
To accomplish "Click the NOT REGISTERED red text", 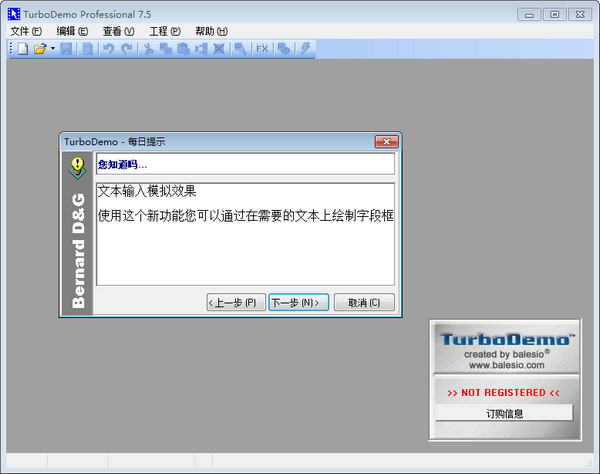I will (504, 393).
